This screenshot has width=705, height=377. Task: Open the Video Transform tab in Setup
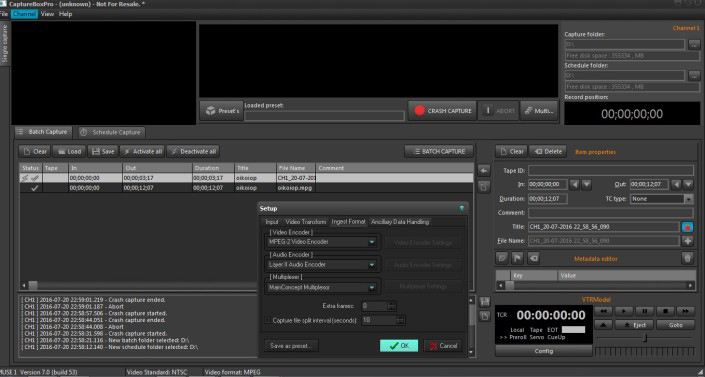(x=305, y=222)
